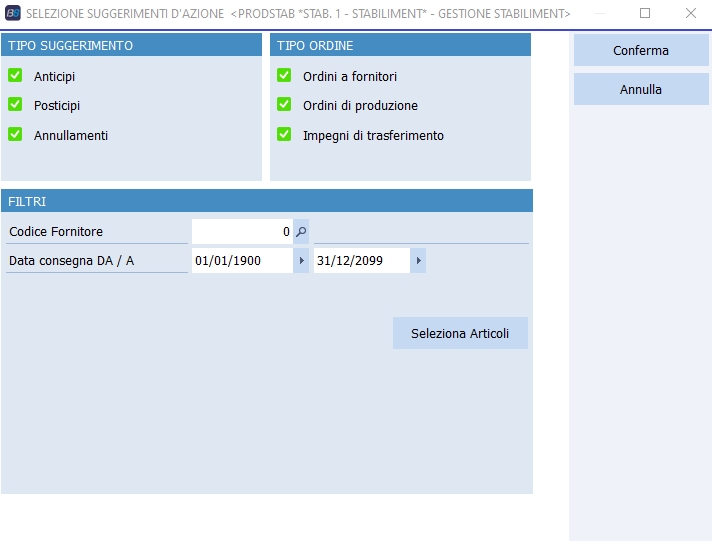
Task: Open date picker arrow beside 31/12/2099
Action: (x=418, y=261)
